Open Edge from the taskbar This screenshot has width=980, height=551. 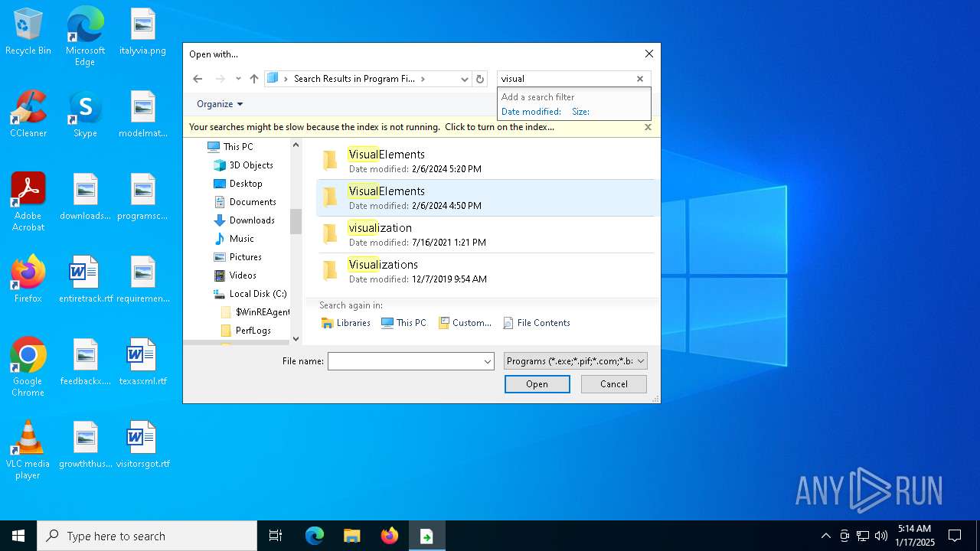tap(315, 536)
